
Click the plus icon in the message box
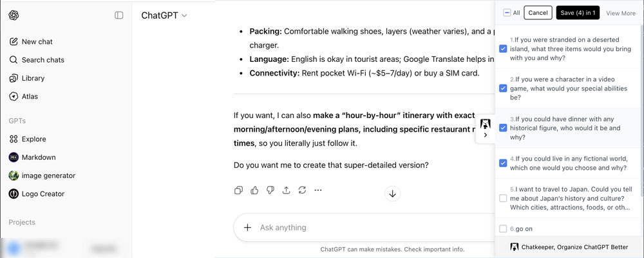tap(247, 228)
